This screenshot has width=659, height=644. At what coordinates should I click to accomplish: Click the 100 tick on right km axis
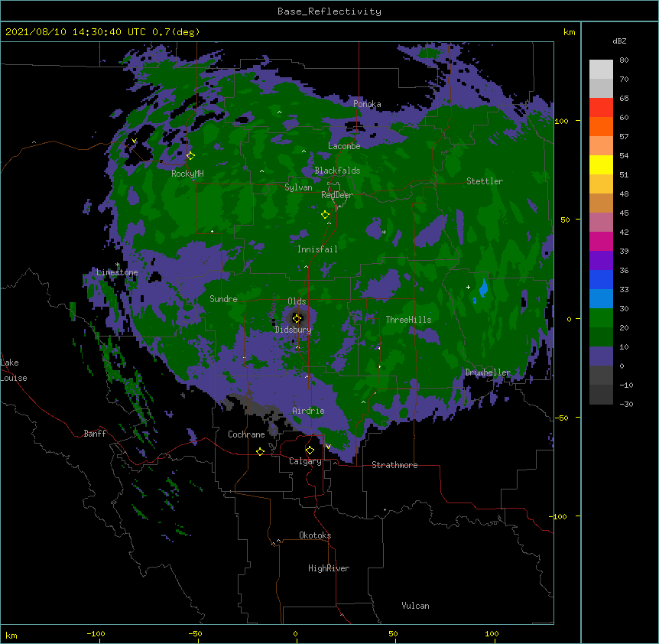point(561,121)
